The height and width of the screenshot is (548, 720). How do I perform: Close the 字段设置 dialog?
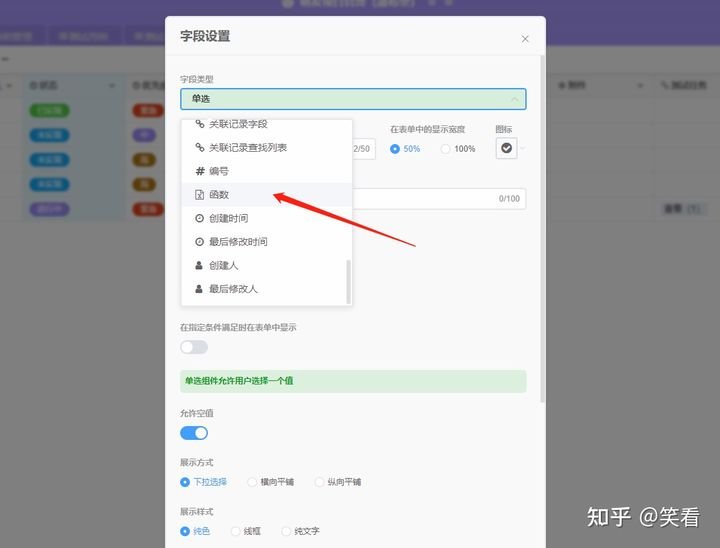pyautogui.click(x=525, y=39)
